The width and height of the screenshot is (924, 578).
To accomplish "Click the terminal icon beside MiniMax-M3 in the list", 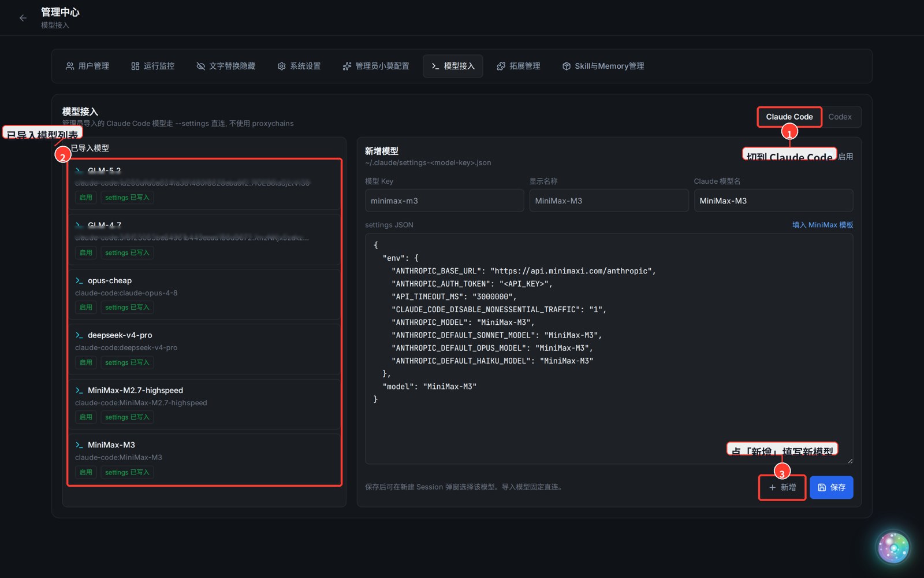I will click(79, 445).
